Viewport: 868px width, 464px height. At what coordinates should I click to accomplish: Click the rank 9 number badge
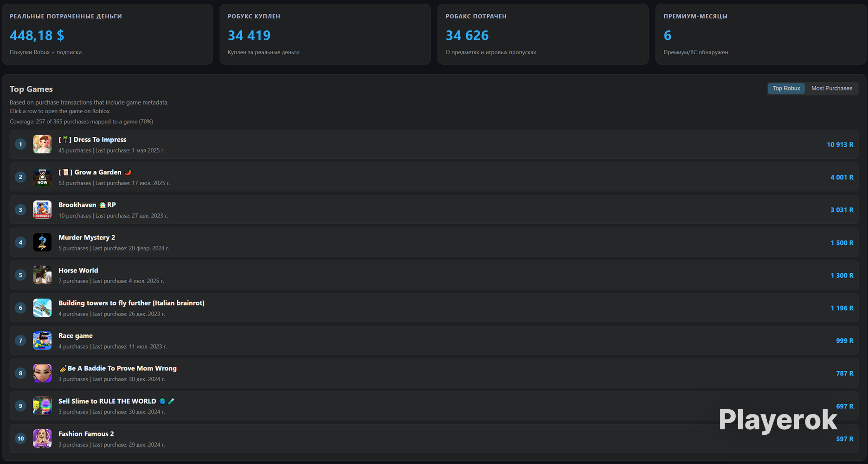(x=20, y=406)
